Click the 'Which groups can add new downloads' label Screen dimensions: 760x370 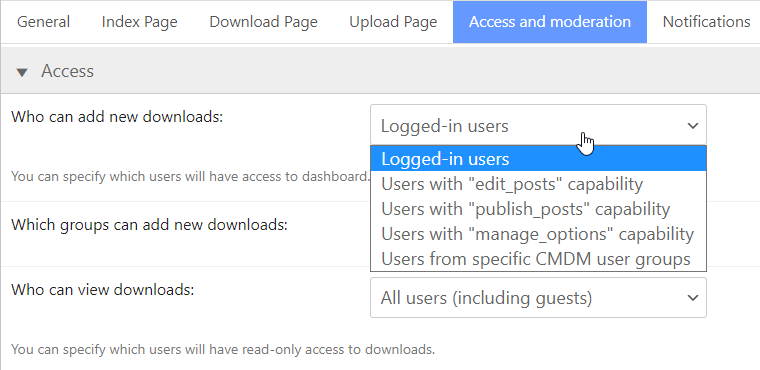point(149,225)
